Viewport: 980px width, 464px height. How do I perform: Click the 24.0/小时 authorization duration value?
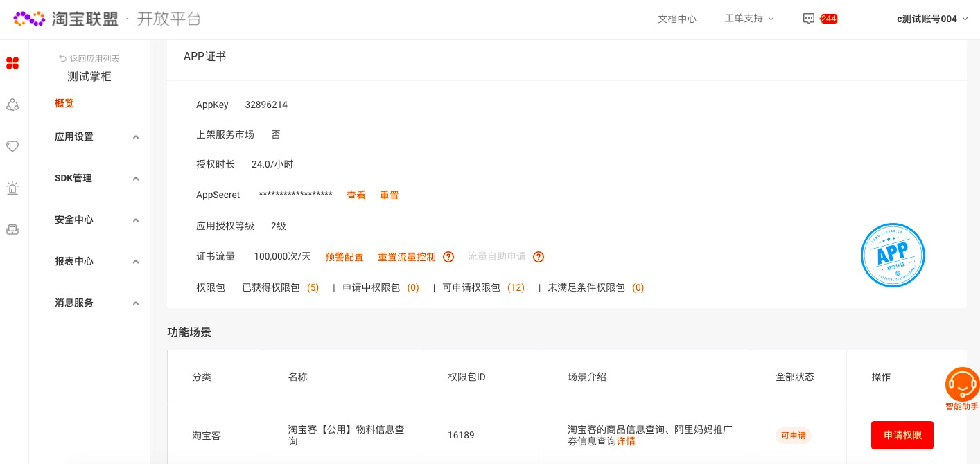click(x=272, y=164)
